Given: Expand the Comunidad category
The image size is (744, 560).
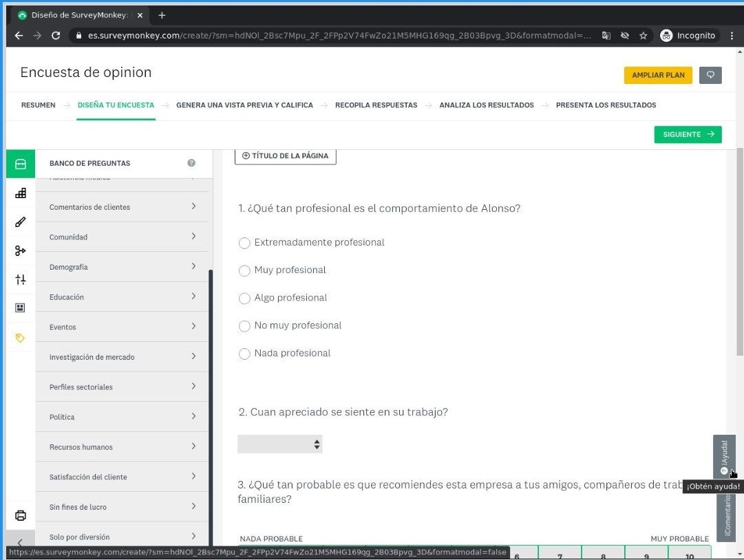Looking at the screenshot, I should pos(122,237).
